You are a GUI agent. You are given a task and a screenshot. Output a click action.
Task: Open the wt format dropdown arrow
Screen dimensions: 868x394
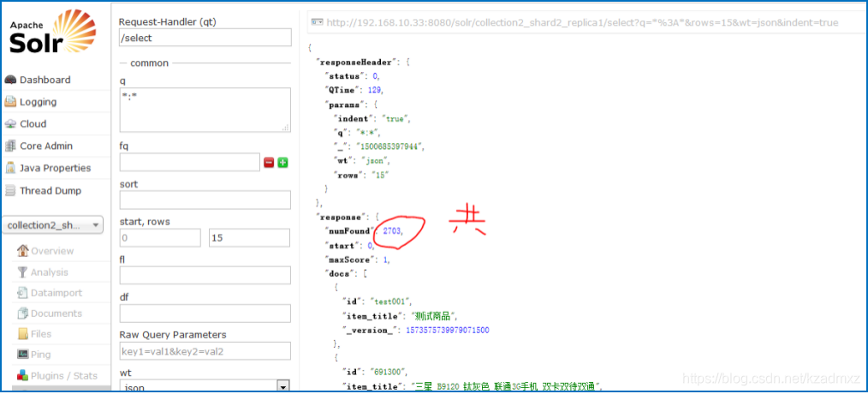[282, 387]
